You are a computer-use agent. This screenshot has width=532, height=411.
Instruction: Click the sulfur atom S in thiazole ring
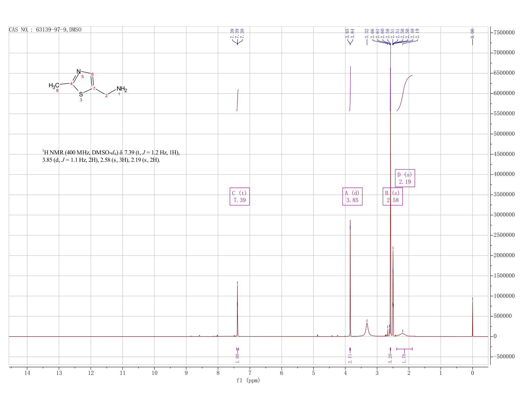[x=81, y=94]
